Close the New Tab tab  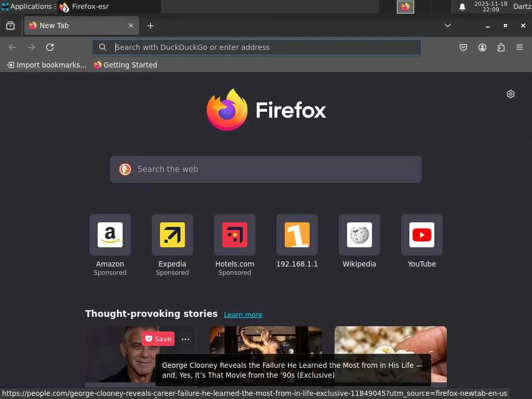click(x=130, y=25)
